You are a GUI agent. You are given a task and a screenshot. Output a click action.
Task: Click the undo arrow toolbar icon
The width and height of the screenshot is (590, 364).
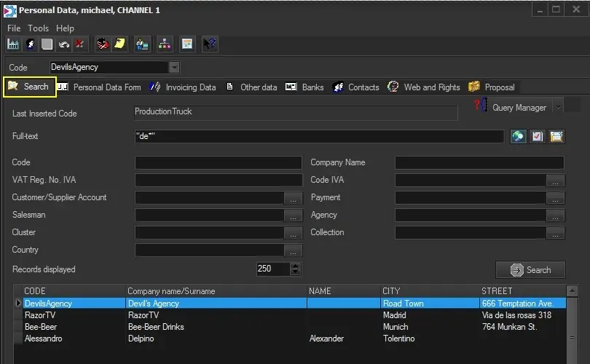coord(63,44)
